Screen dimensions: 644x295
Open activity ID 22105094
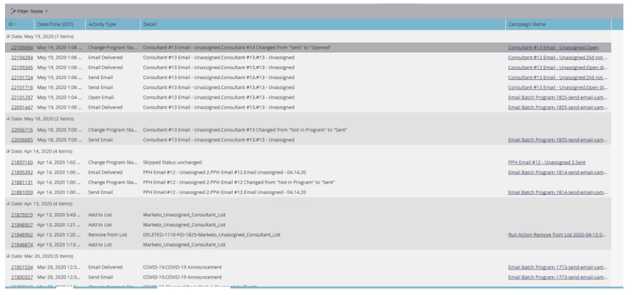tap(22, 48)
